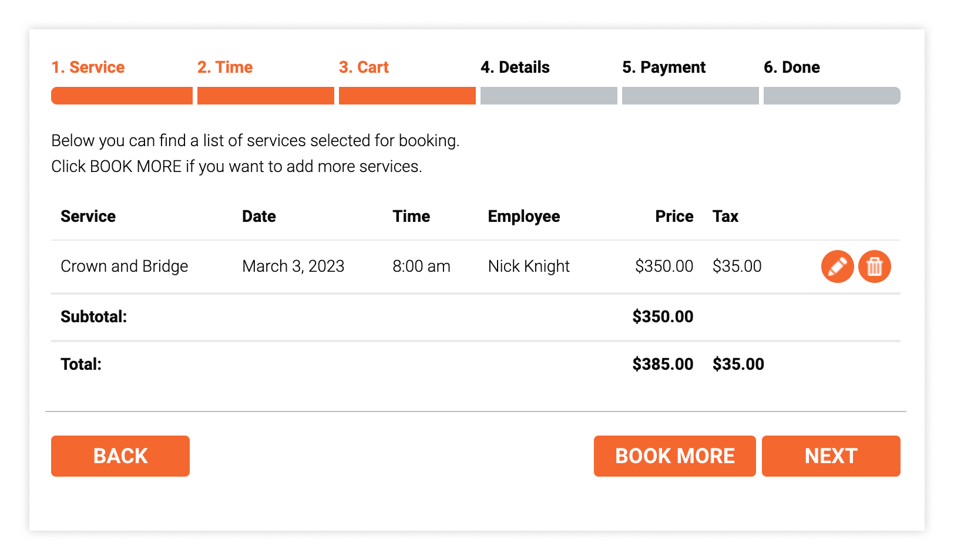Click the 6. Done step label
The width and height of the screenshot is (954, 560).
(x=791, y=68)
